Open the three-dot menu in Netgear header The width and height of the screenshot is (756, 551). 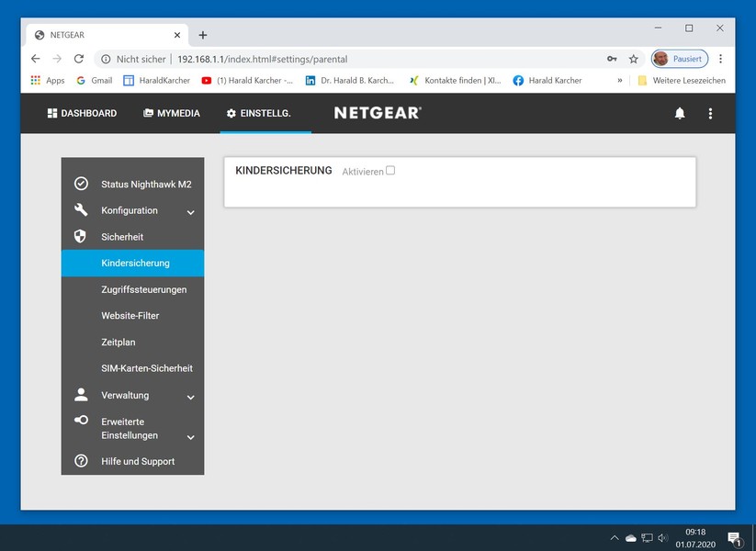[709, 113]
